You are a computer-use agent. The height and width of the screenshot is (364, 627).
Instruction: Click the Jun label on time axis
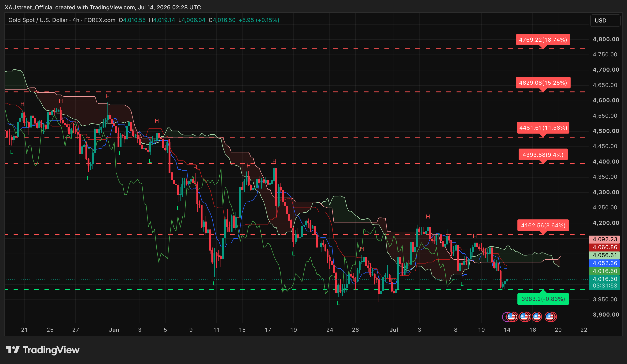[x=114, y=330]
